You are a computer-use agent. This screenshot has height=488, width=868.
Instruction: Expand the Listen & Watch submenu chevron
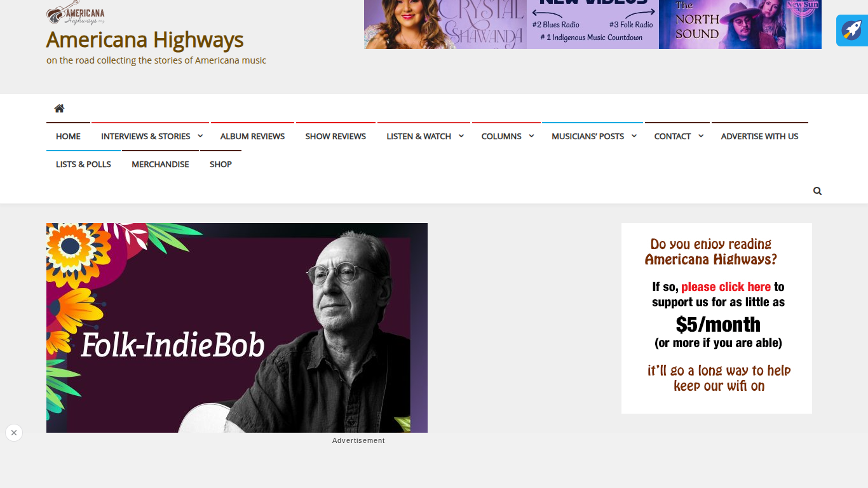[x=461, y=136]
